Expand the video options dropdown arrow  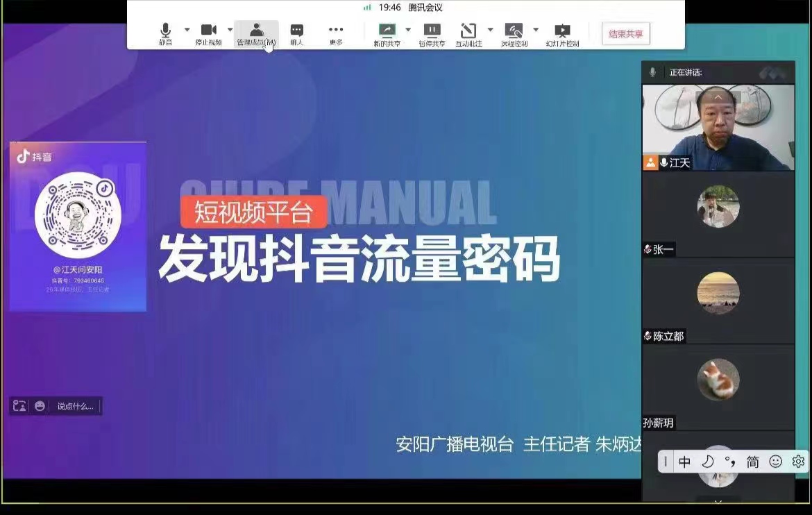click(230, 30)
